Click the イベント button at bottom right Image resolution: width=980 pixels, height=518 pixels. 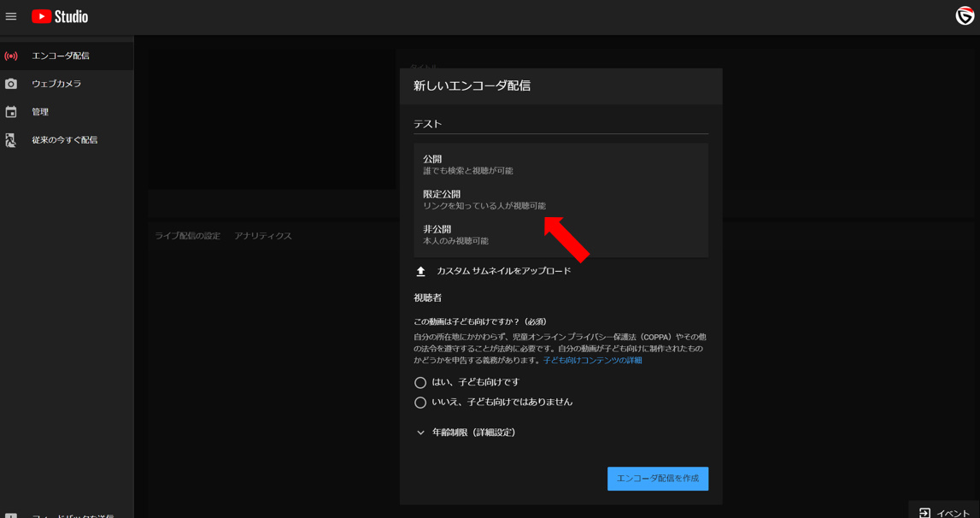click(944, 513)
